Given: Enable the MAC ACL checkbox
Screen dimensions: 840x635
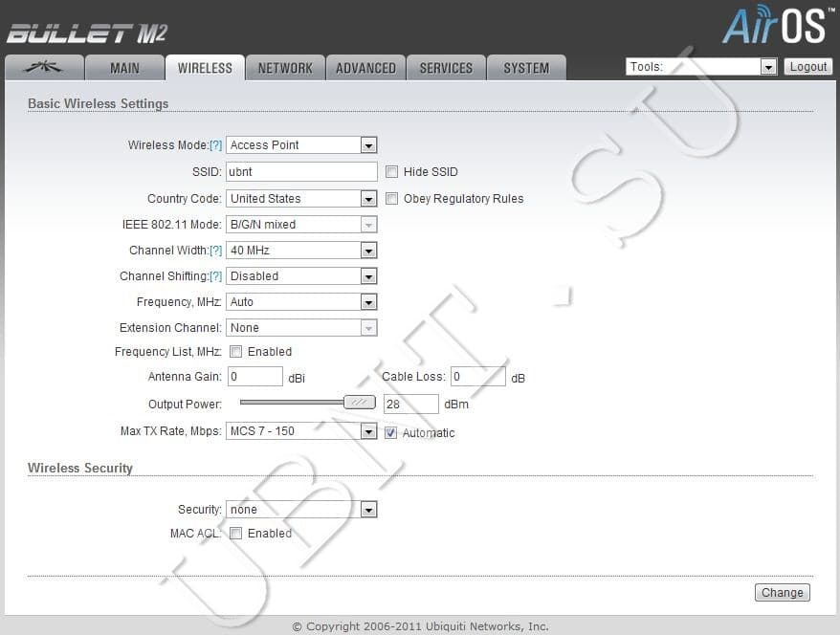Looking at the screenshot, I should coord(235,534).
